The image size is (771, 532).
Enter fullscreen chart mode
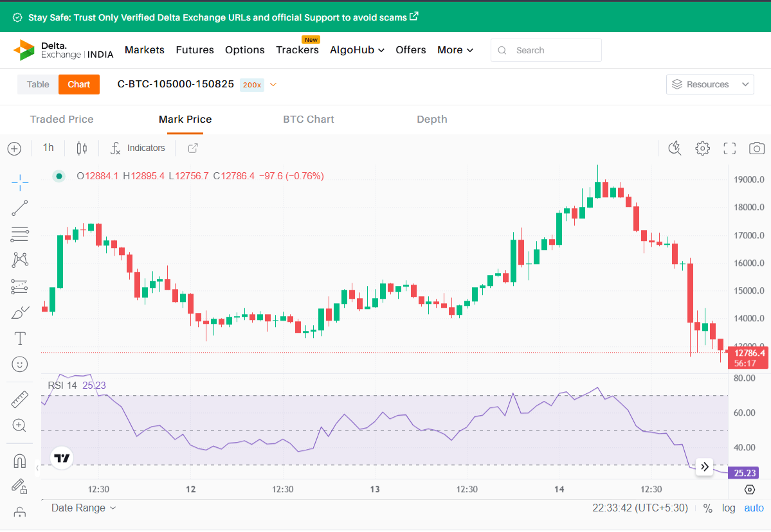[729, 148]
